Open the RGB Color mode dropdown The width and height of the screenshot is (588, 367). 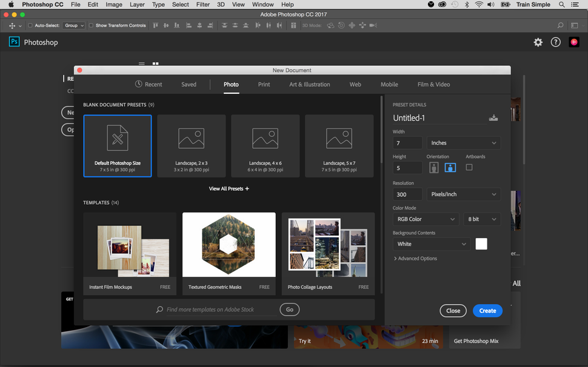coord(426,219)
